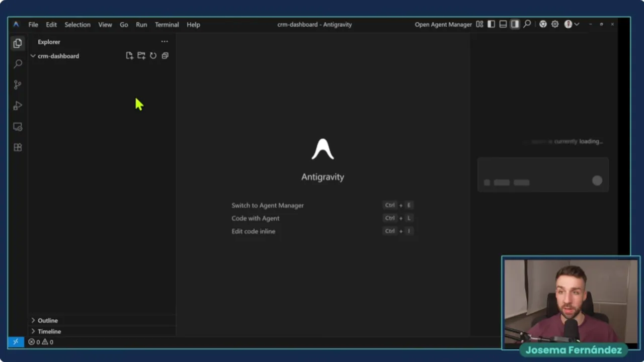This screenshot has height=362, width=644.
Task: Refresh the Explorer file tree
Action: click(x=153, y=56)
